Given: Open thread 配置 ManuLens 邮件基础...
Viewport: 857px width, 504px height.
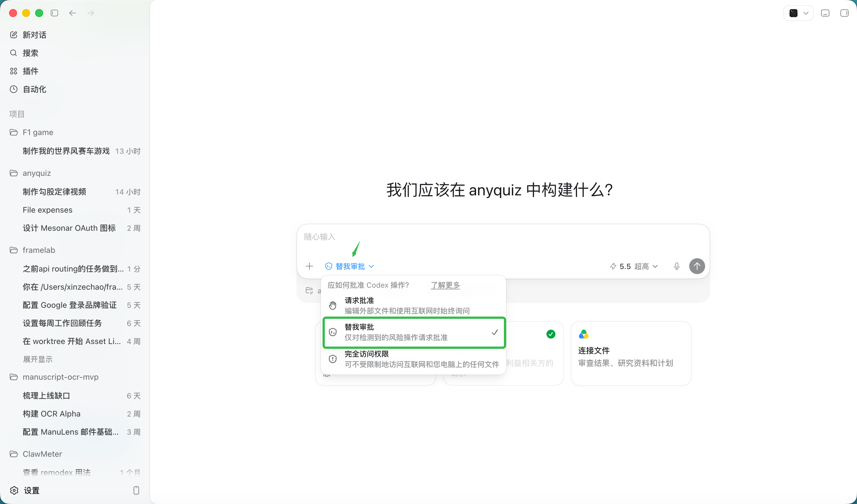Looking at the screenshot, I should coord(75,432).
